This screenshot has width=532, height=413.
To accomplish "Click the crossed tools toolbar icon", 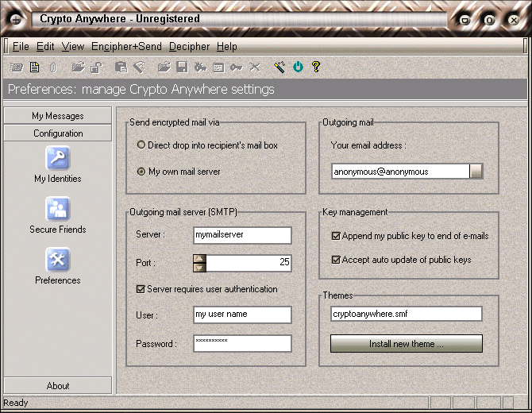I will click(254, 68).
